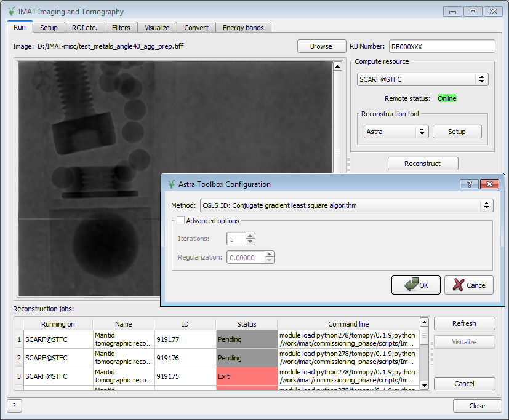Image resolution: width=509 pixels, height=420 pixels.
Task: Edit the RB Number field
Action: 441,46
